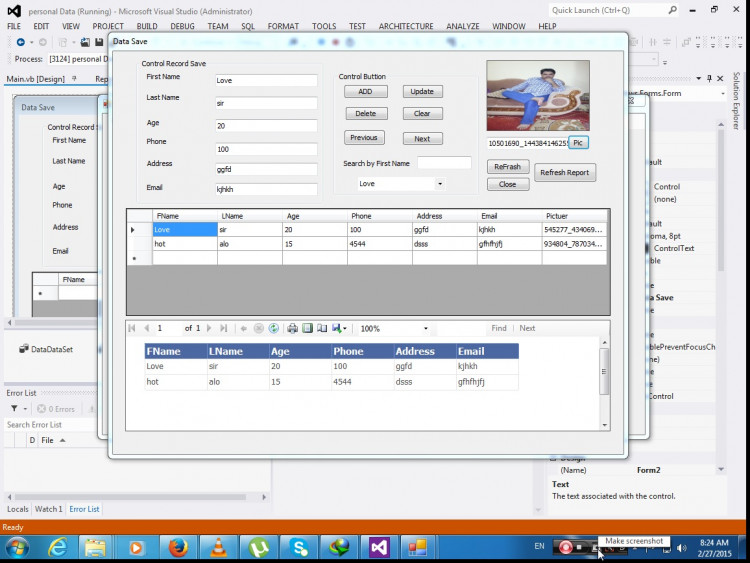Switch to the Watch 1 tab
The width and height of the screenshot is (750, 563).
point(47,509)
